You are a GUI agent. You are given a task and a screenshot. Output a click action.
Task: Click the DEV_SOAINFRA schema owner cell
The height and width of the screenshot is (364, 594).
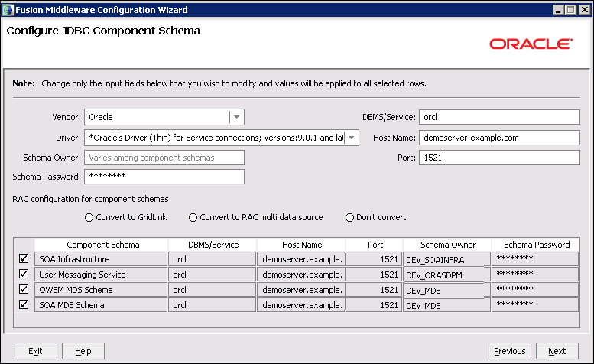tap(447, 259)
